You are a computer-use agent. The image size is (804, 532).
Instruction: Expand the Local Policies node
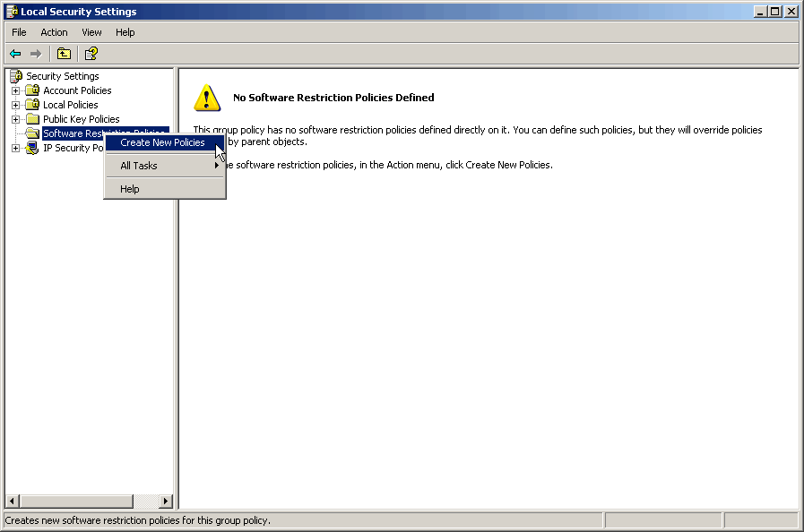point(15,105)
